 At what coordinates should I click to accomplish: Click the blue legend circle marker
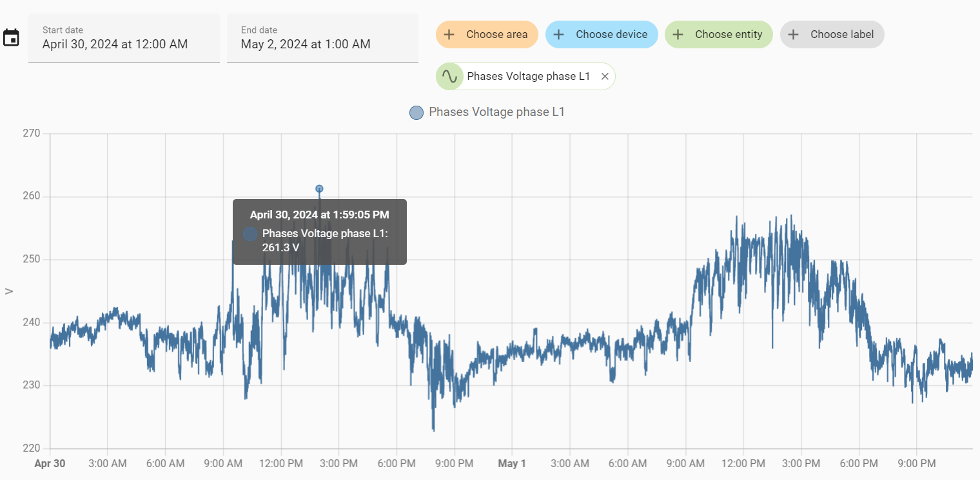[416, 113]
